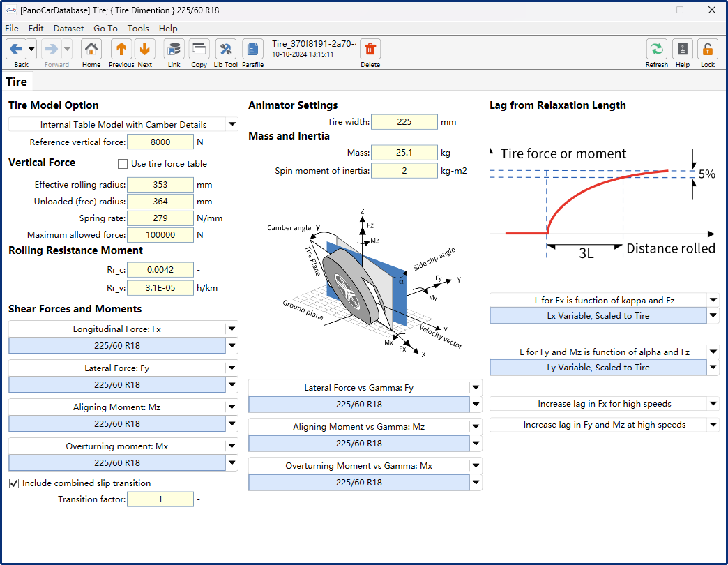Expand L for Fx function dropdown
The image size is (728, 565).
pos(713,300)
